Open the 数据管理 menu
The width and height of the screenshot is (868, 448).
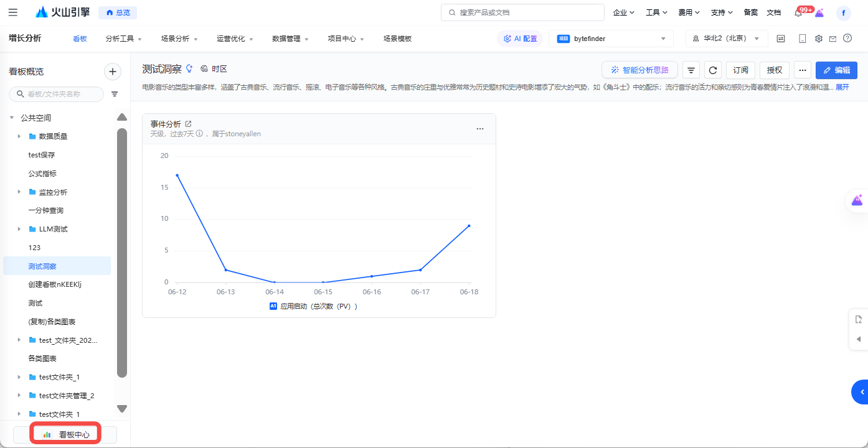point(290,39)
